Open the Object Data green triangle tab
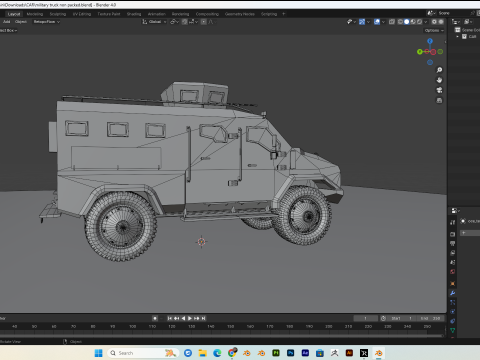The width and height of the screenshot is (480, 360). pos(453,330)
